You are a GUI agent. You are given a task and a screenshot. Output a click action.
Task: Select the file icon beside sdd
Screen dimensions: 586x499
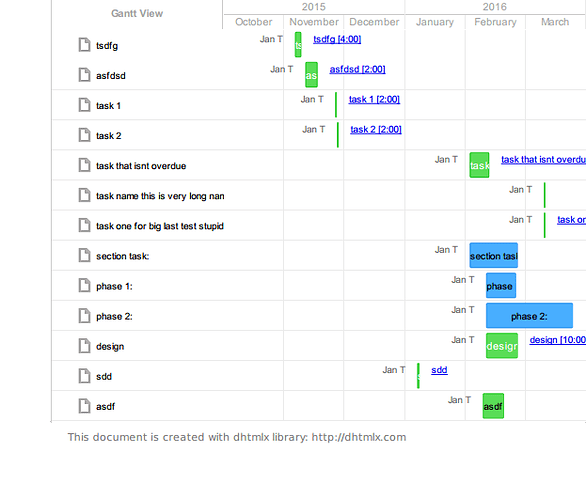(x=84, y=376)
